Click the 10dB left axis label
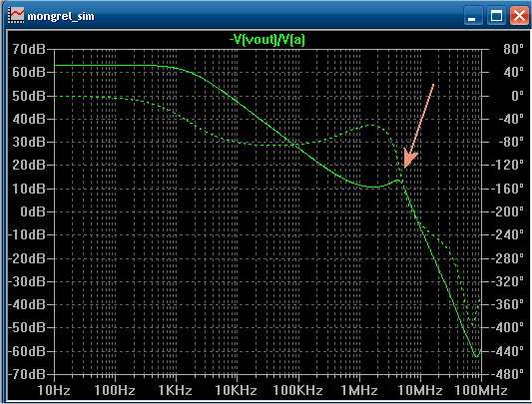The image size is (532, 404). (x=29, y=189)
